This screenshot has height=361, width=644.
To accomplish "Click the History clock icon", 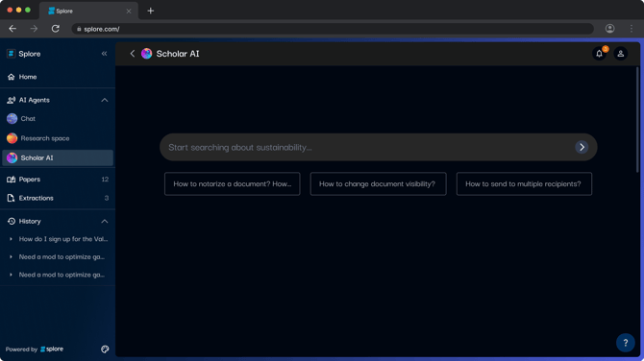I will (12, 222).
